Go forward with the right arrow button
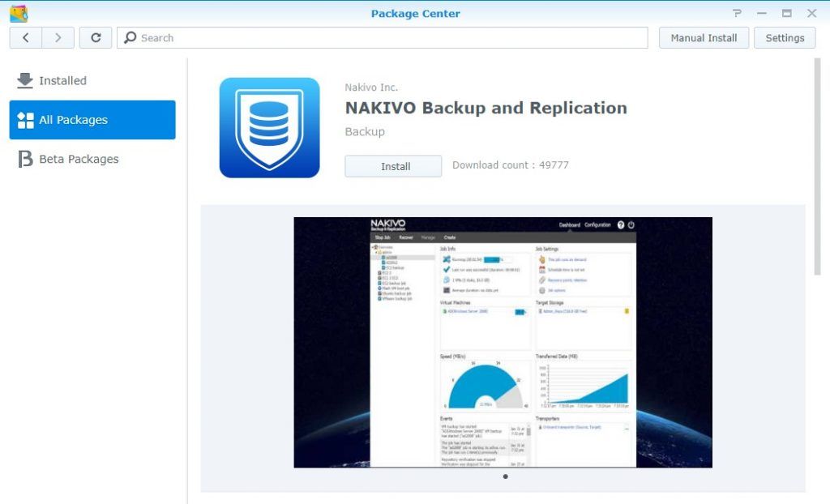The image size is (830, 504). click(58, 37)
